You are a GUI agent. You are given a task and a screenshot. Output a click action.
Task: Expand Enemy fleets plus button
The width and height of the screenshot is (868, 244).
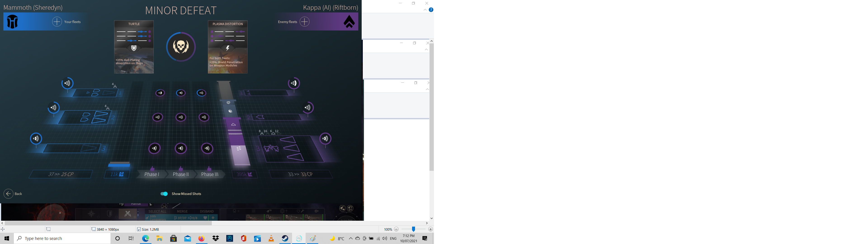pyautogui.click(x=304, y=21)
